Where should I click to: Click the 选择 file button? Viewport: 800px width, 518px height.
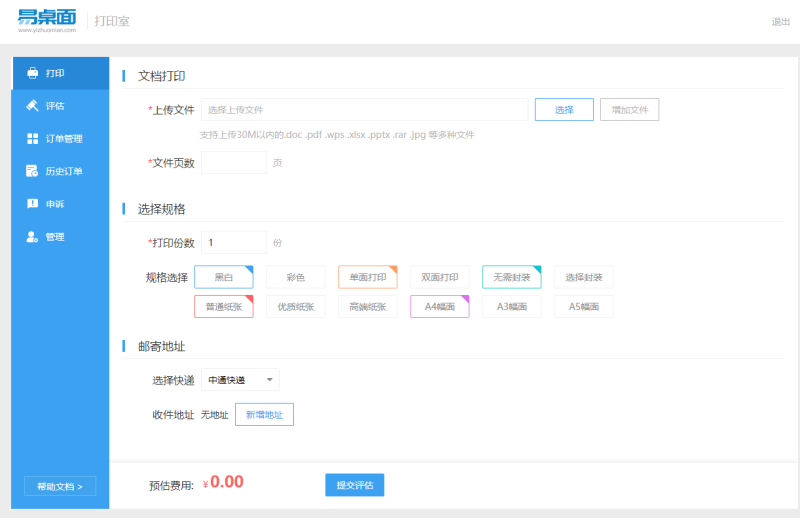point(564,110)
